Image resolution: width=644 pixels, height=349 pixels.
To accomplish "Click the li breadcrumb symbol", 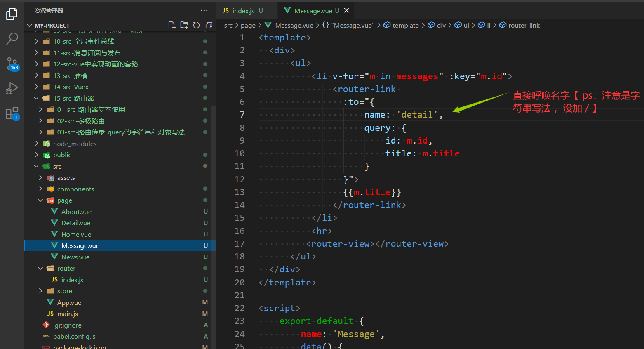I will (x=484, y=25).
